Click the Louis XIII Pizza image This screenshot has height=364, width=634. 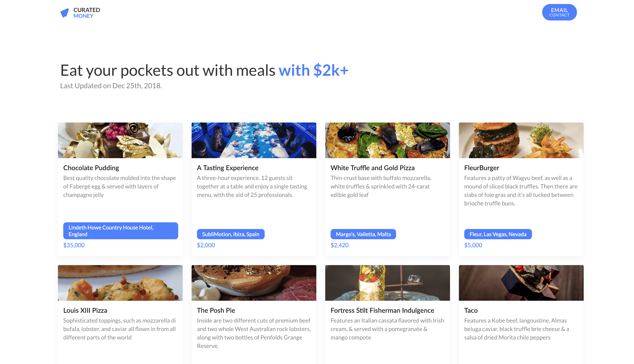tap(120, 283)
